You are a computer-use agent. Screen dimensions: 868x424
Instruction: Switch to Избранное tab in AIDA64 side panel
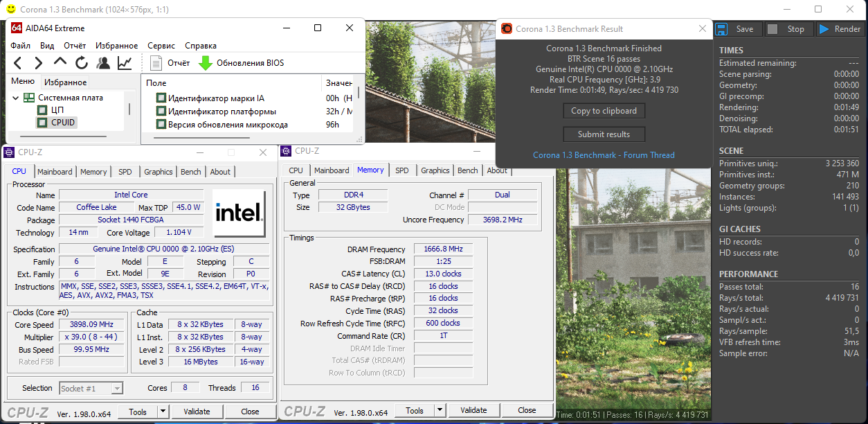pyautogui.click(x=66, y=82)
